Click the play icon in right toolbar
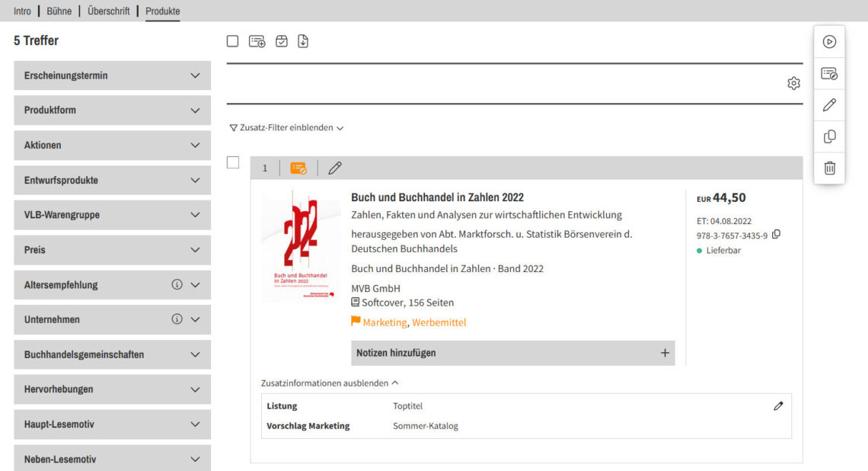Screen dimensions: 868x471 (x=829, y=42)
